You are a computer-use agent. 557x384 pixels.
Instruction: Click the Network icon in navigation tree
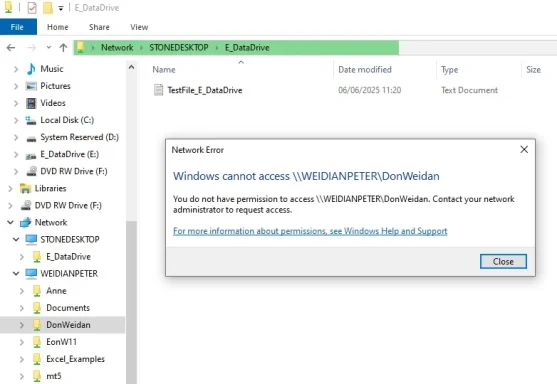click(26, 222)
